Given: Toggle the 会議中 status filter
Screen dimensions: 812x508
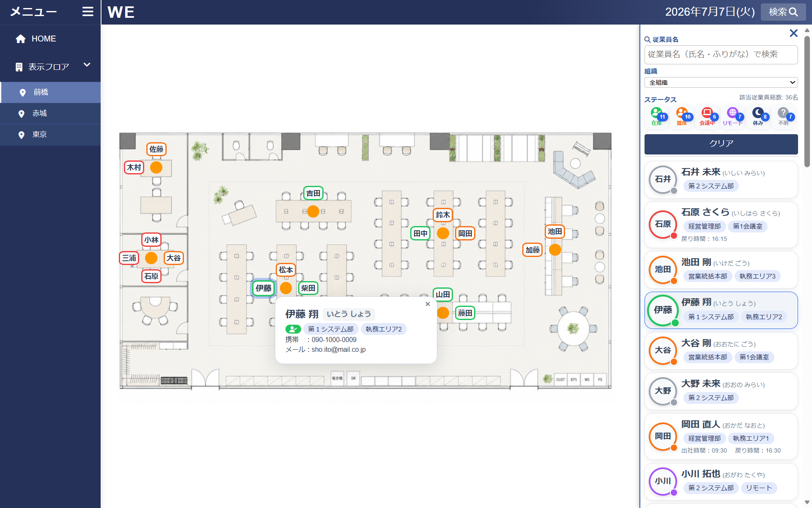Looking at the screenshot, I should tap(707, 116).
